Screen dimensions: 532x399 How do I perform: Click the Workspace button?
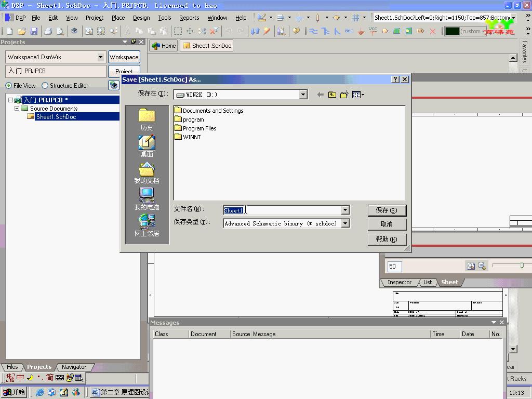coord(124,57)
